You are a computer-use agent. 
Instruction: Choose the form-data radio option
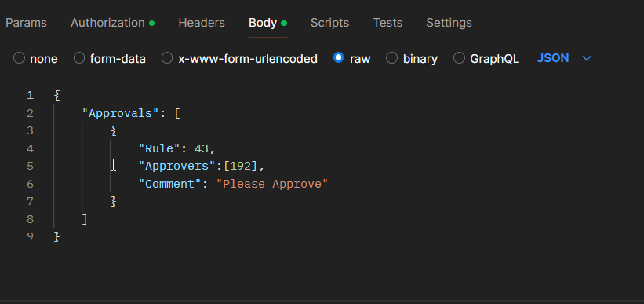[x=79, y=58]
